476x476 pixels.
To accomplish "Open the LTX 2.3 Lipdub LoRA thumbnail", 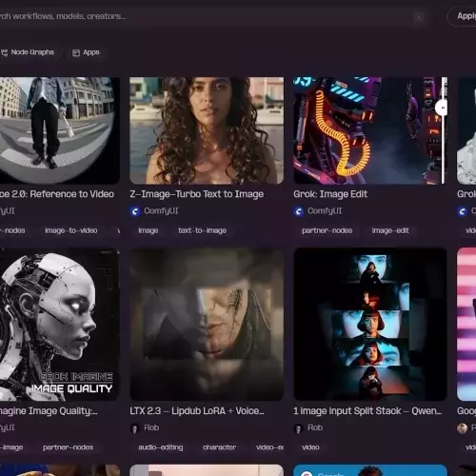I will [x=207, y=324].
